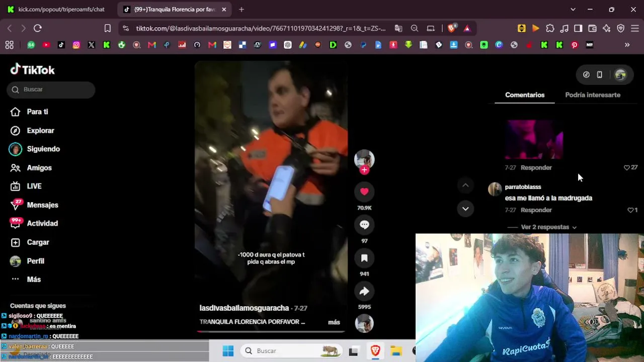
Task: Click the tiktok.com address bar URL
Action: [x=261, y=29]
